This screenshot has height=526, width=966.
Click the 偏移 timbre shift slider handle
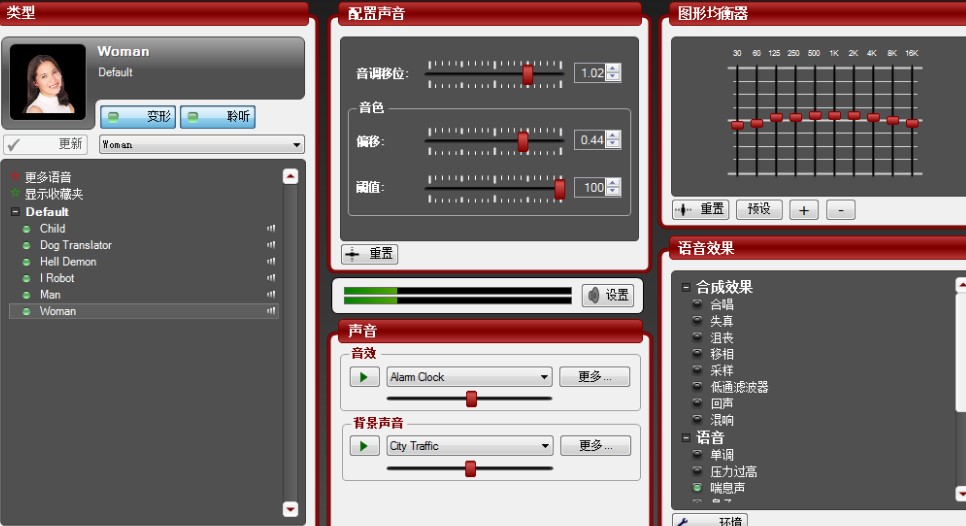[523, 142]
